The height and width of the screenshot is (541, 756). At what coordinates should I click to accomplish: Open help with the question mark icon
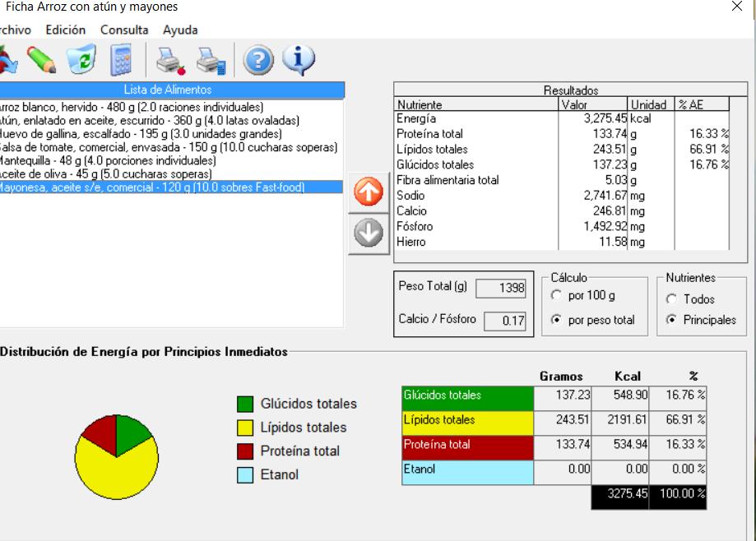pyautogui.click(x=258, y=60)
